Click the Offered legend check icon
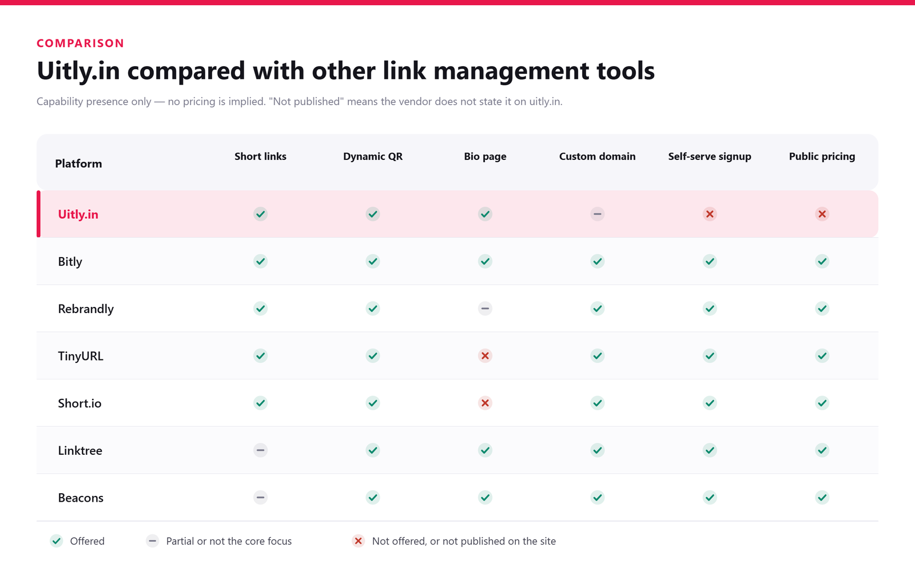Image resolution: width=915 pixels, height=588 pixels. tap(57, 541)
